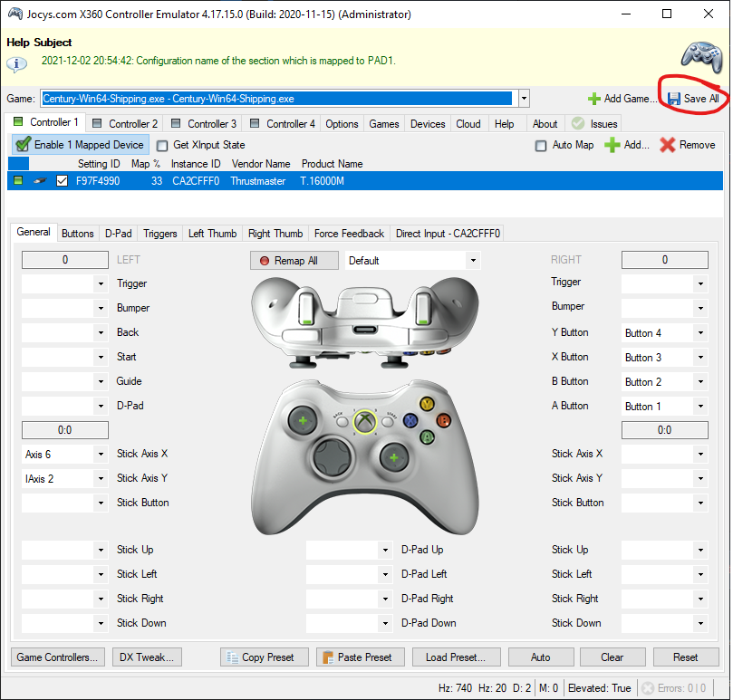Viewport: 733px width, 700px height.
Task: Enable the Get XInput State checkbox
Action: pyautogui.click(x=161, y=145)
